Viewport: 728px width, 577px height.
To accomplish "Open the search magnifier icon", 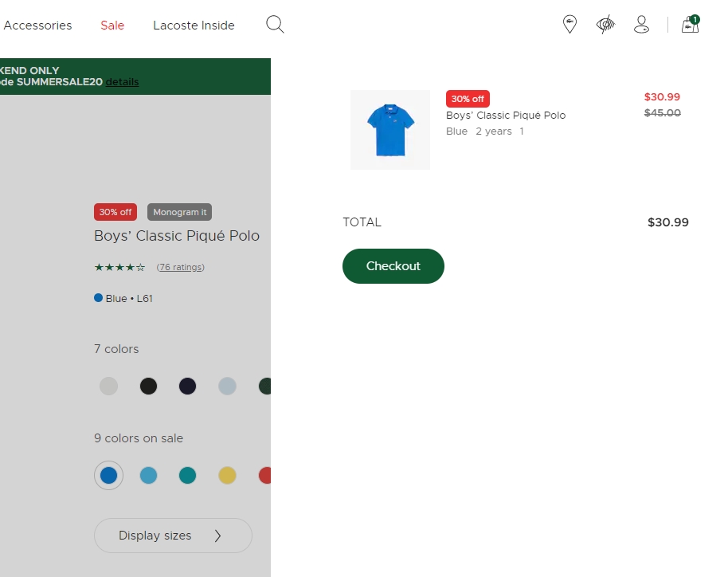I will pyautogui.click(x=275, y=24).
